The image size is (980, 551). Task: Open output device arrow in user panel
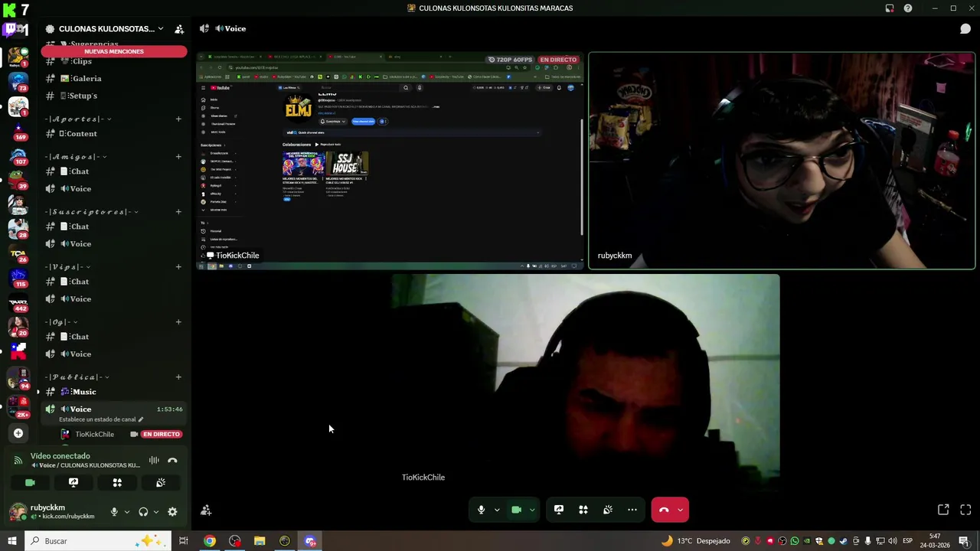(x=156, y=512)
